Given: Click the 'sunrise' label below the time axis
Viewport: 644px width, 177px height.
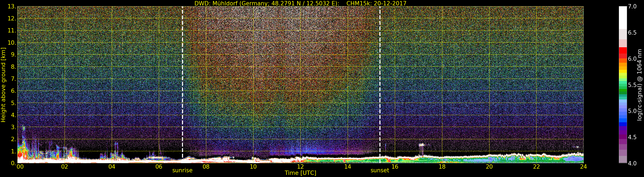Looking at the screenshot, I should pos(182,170).
